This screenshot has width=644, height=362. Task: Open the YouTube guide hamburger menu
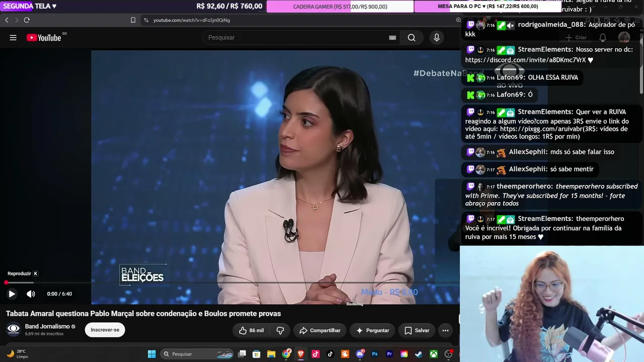(x=13, y=38)
